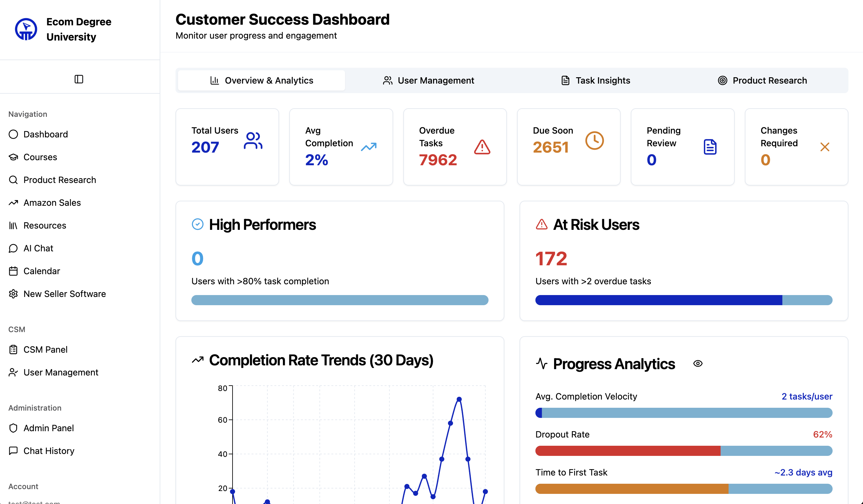Click the peak data point on trend chart
This screenshot has height=504, width=863.
459,399
